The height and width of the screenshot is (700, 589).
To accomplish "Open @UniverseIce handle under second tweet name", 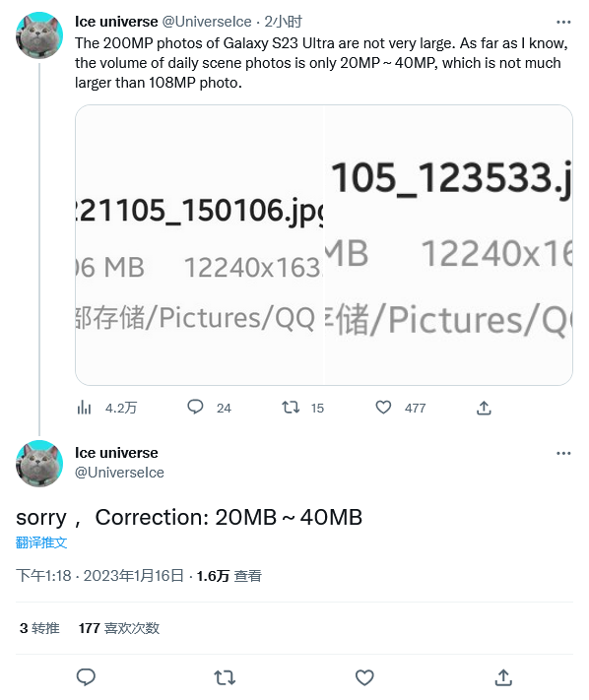I will (x=120, y=473).
